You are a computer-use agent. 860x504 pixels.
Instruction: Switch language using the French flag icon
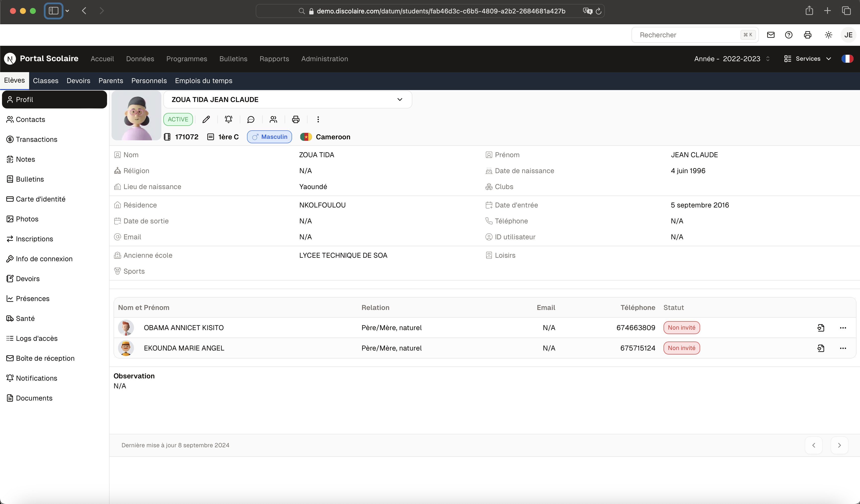click(x=847, y=59)
